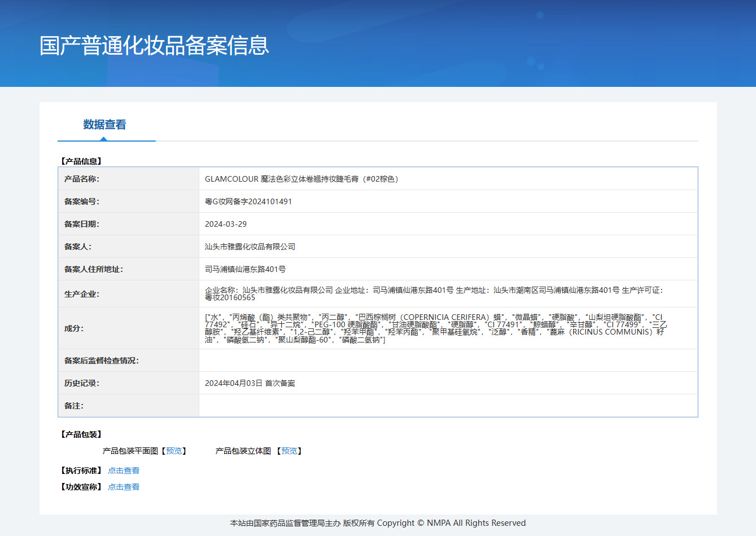Viewport: 756px width, 536px height.
Task: Select the filing number 粤G妆网备字2024101491
Action: pos(248,201)
